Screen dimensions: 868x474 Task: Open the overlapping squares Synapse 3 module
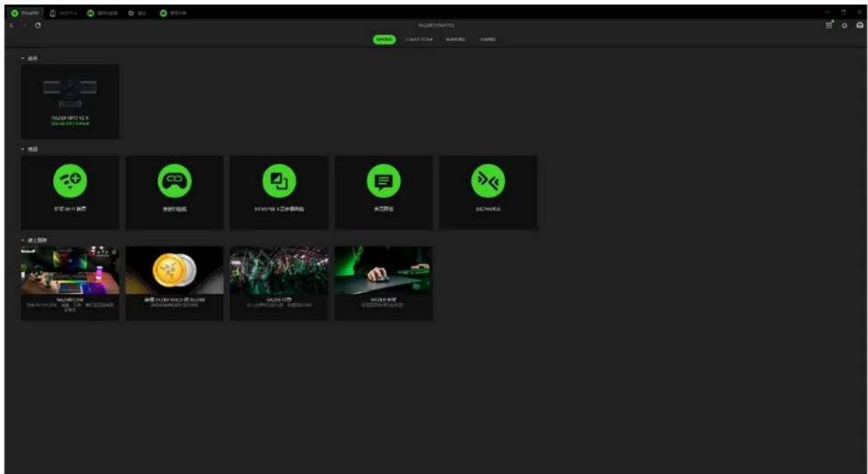(x=279, y=192)
